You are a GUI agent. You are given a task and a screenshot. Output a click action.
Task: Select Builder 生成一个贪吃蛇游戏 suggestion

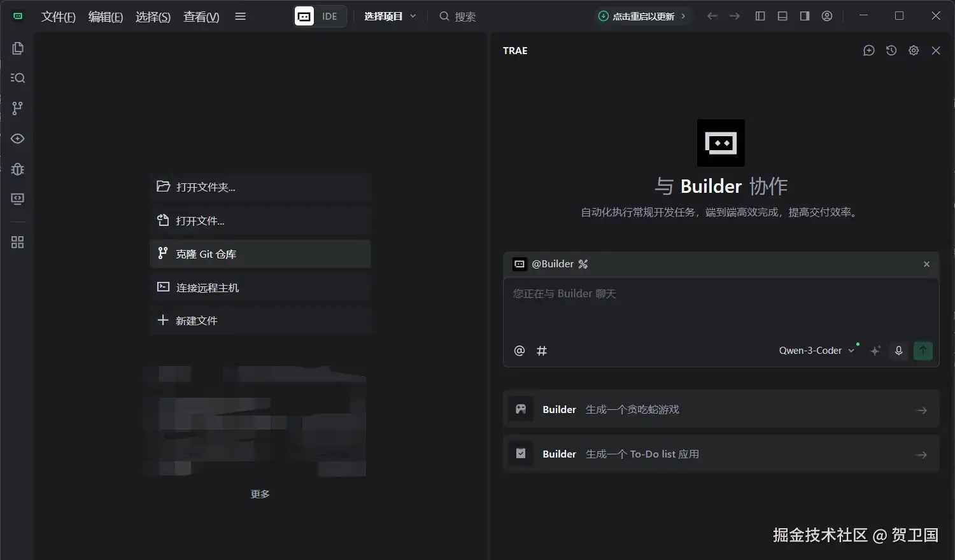tap(721, 409)
